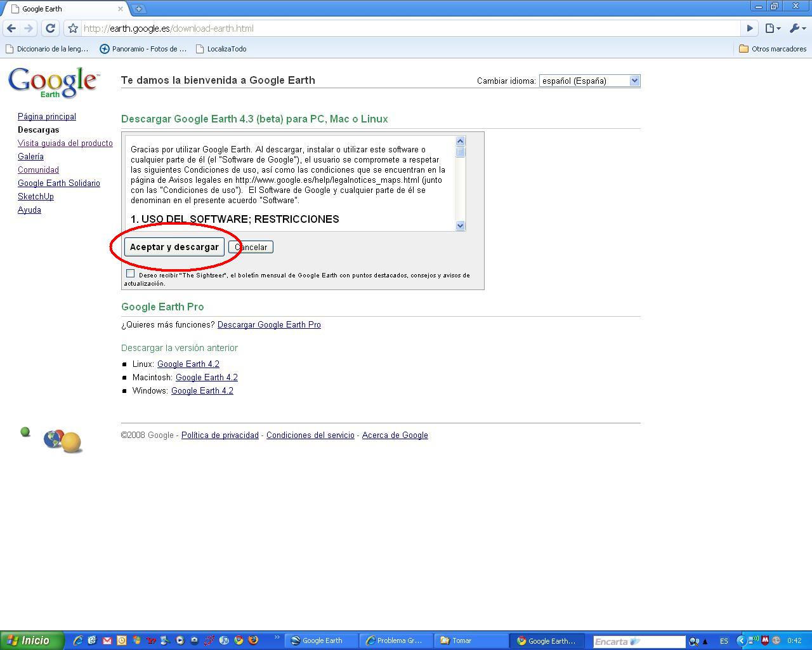Viewport: 812px width, 650px height.
Task: Open the Descargas sidebar item
Action: click(38, 130)
